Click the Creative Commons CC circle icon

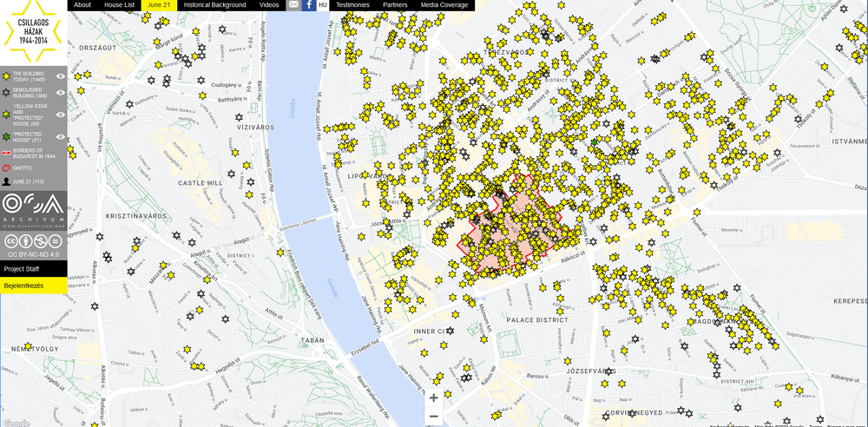coord(11,241)
